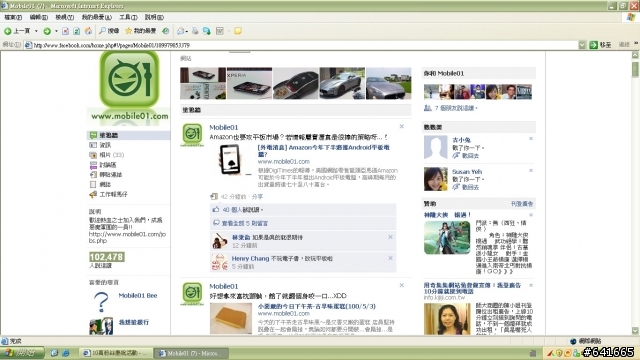The image size is (640, 360).
Task: View all 5 comments on the Amazon post
Action: pos(245,223)
